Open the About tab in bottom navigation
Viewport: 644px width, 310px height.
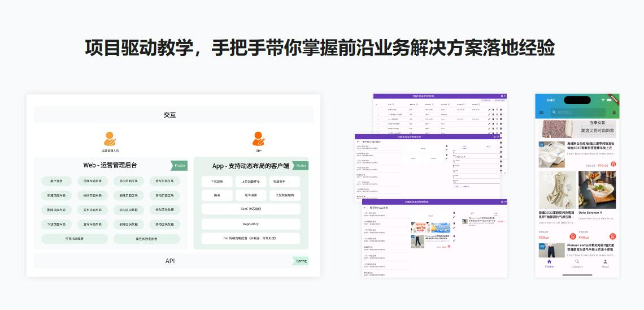pos(605,264)
